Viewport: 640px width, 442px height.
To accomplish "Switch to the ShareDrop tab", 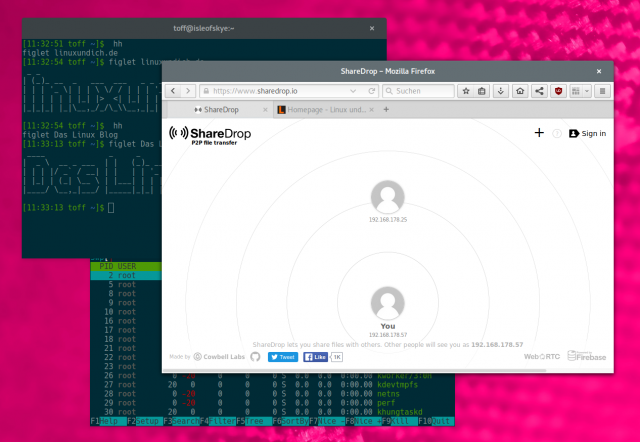I will [221, 109].
